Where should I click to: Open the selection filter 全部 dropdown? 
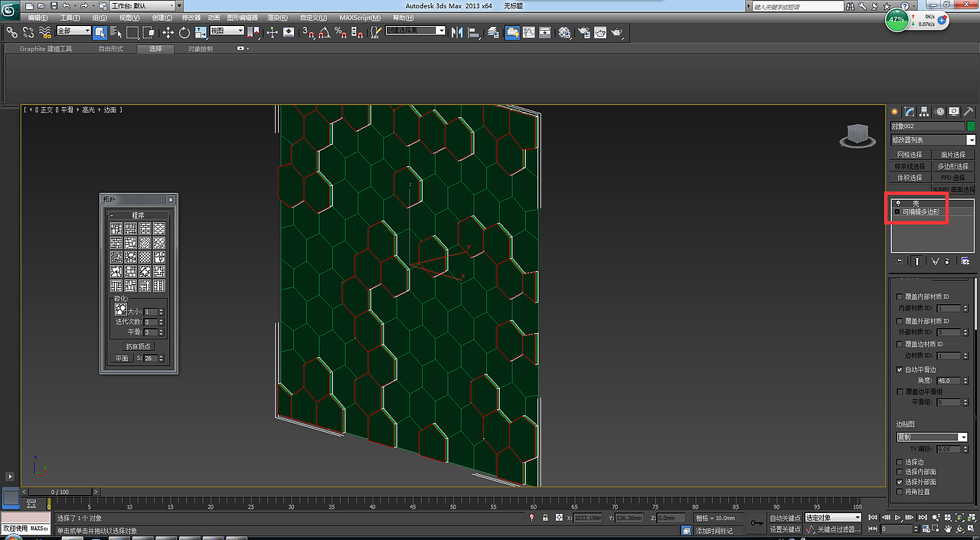74,31
